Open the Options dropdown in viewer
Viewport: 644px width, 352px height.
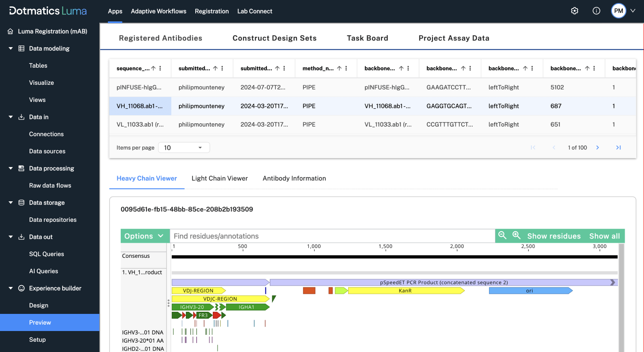145,236
